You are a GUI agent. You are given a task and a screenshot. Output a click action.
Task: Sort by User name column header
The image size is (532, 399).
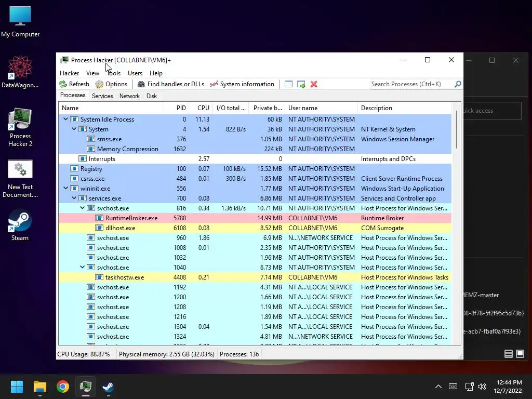tap(321, 108)
